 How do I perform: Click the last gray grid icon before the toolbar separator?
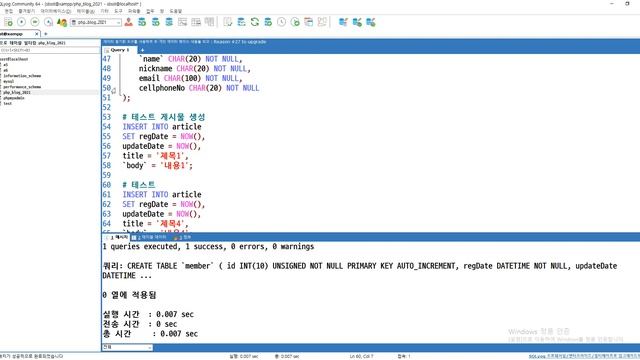click(x=209, y=22)
